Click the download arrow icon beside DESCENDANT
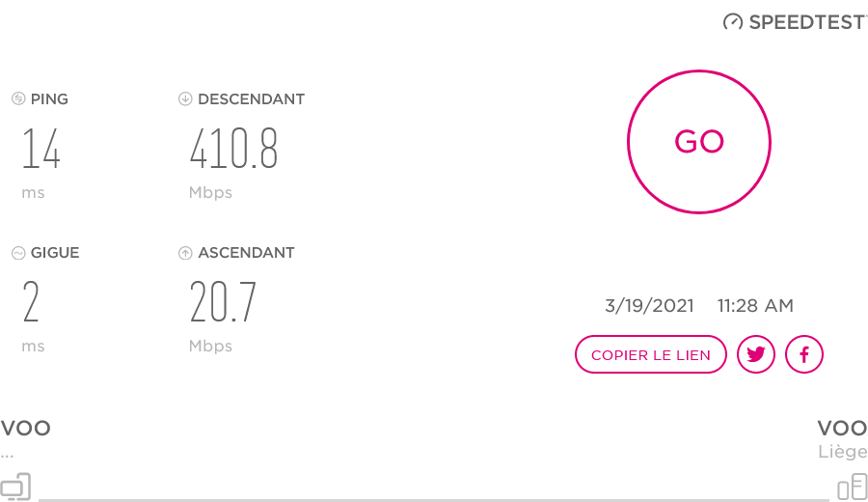 [185, 98]
